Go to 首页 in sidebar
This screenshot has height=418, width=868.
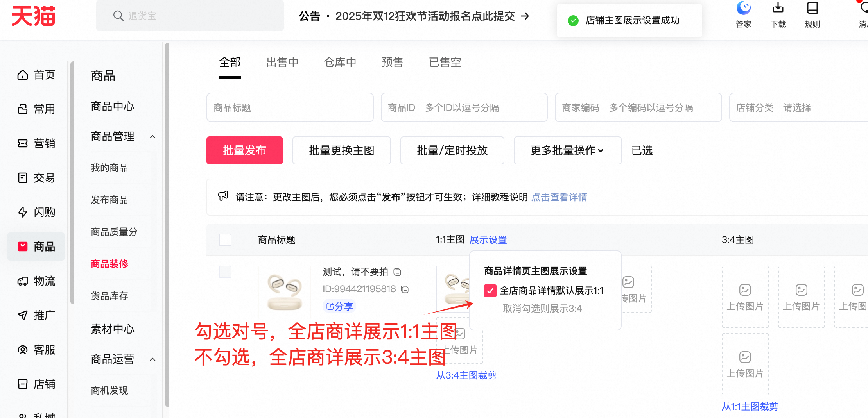tap(36, 75)
